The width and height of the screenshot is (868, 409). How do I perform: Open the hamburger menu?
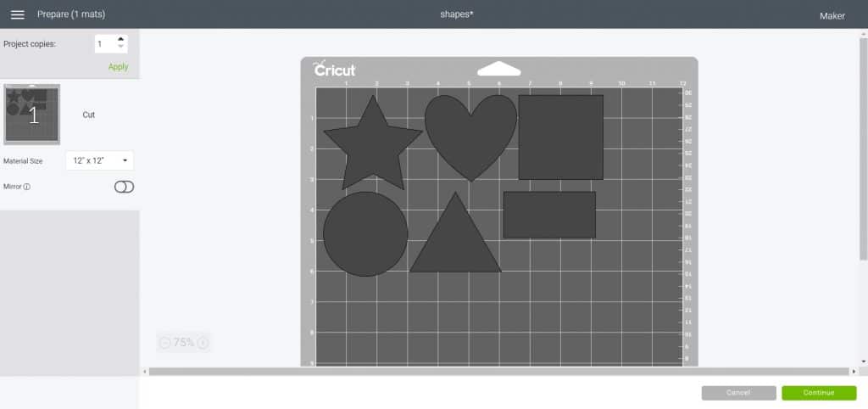click(x=18, y=14)
